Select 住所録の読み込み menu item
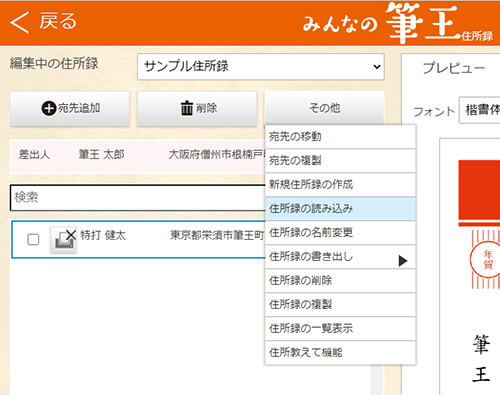This screenshot has height=395, width=500. coord(340,209)
